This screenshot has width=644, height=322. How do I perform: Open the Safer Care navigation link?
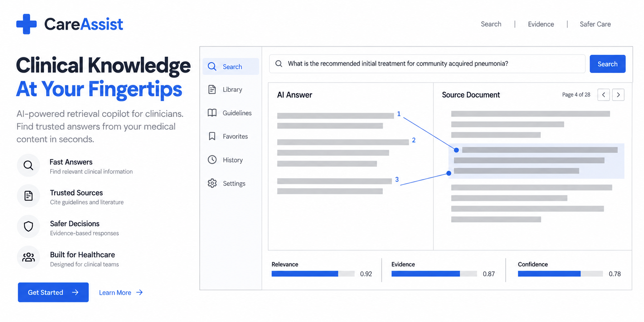(595, 24)
